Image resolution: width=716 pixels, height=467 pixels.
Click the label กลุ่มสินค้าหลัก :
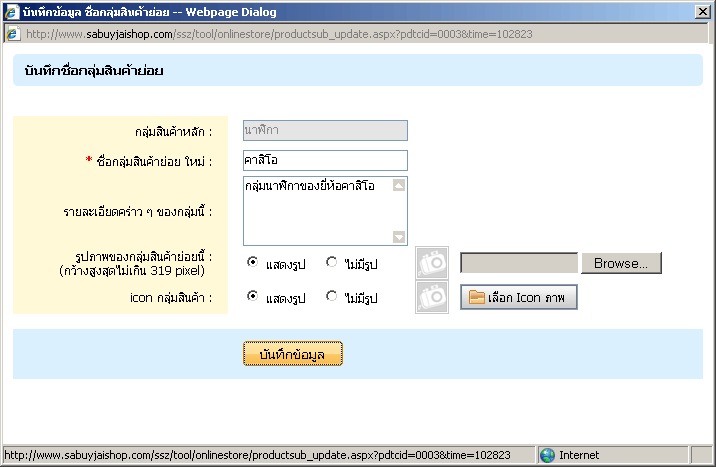pyautogui.click(x=174, y=132)
